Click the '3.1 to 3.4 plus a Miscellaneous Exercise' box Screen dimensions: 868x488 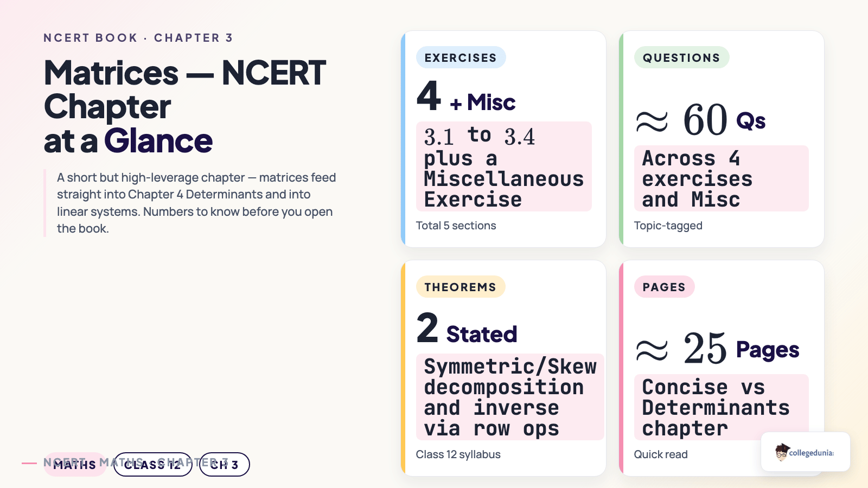[x=504, y=166]
